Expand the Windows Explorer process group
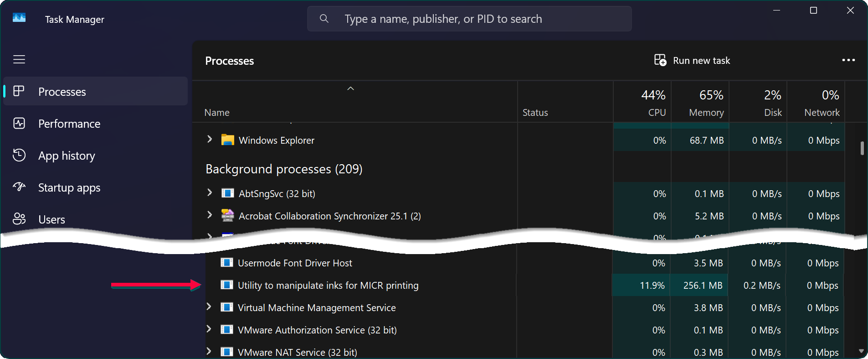868x359 pixels. click(210, 139)
